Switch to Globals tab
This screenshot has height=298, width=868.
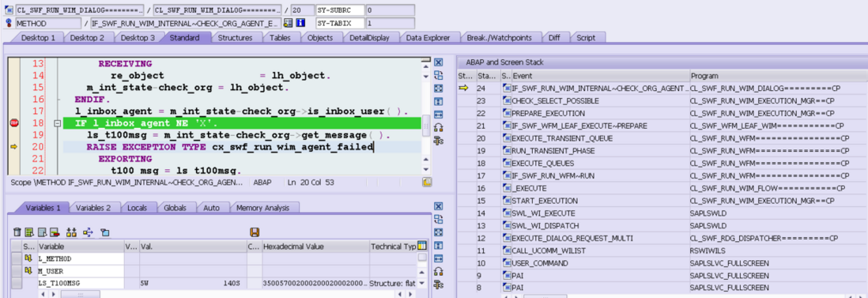coord(175,208)
